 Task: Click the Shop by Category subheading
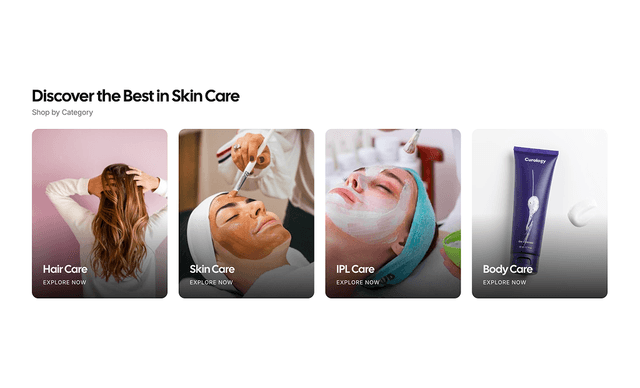pyautogui.click(x=62, y=112)
